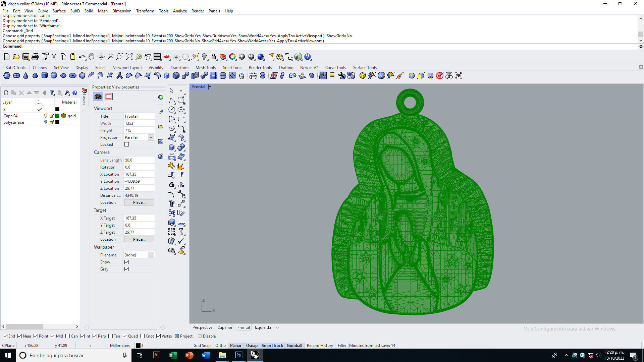Open the Frontal viewport title dropdown arrow
The image size is (644, 362).
pyautogui.click(x=210, y=87)
